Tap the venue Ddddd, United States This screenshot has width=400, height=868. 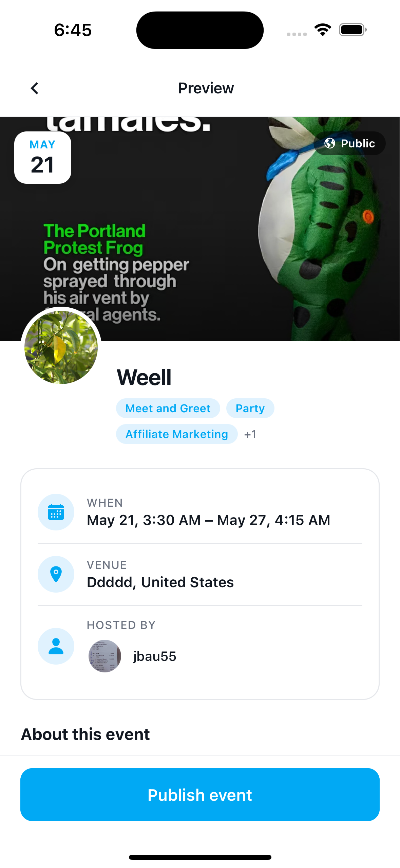(160, 582)
